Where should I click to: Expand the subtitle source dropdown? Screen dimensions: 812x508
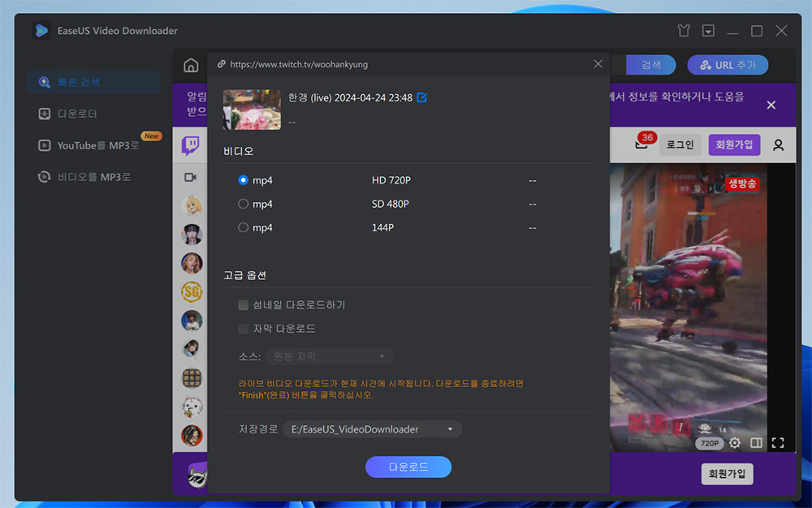pos(330,356)
